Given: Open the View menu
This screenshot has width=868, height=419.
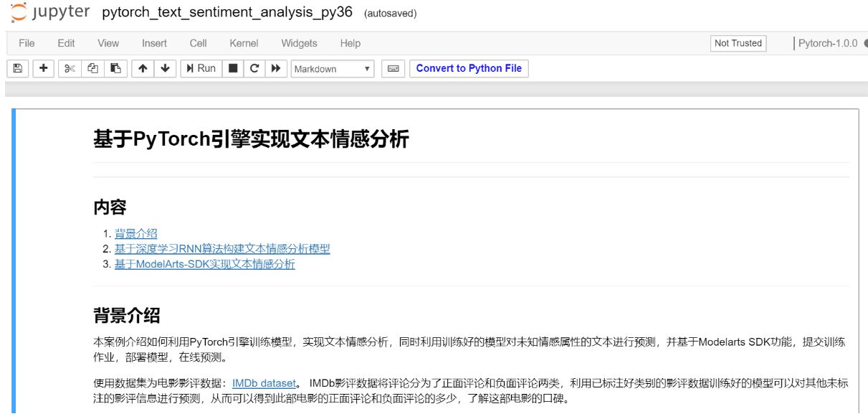Looking at the screenshot, I should [x=108, y=43].
